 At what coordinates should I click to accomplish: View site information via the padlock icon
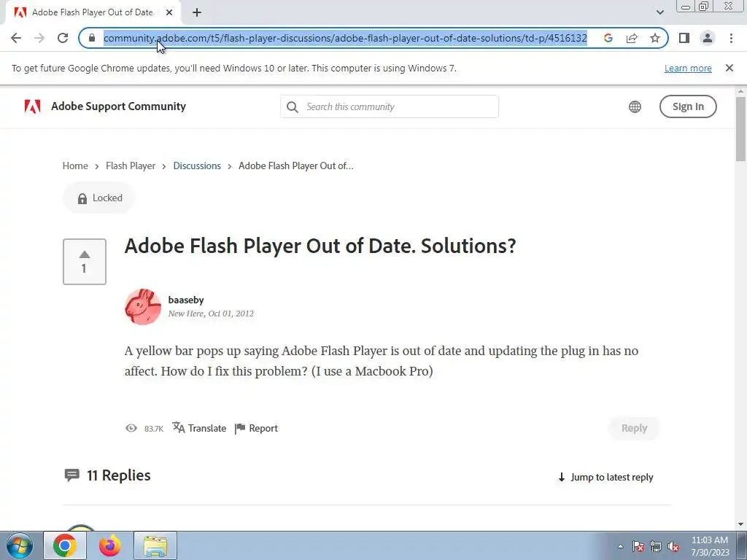(92, 38)
